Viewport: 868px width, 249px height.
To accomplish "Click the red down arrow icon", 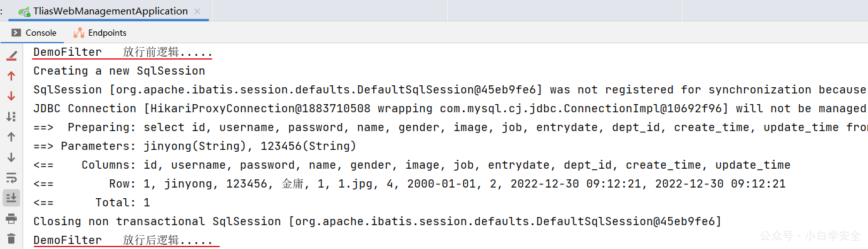I will click(x=11, y=96).
